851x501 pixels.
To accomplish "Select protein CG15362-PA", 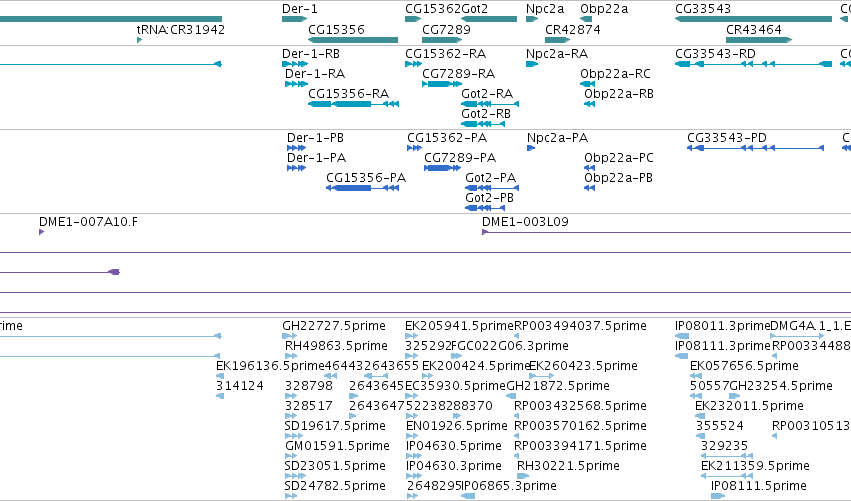I will 415,148.
